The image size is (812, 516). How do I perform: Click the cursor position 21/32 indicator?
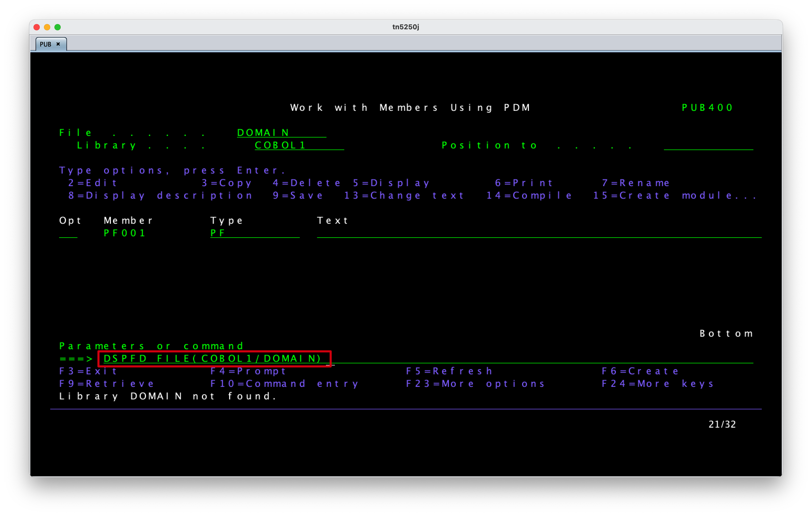pos(722,424)
